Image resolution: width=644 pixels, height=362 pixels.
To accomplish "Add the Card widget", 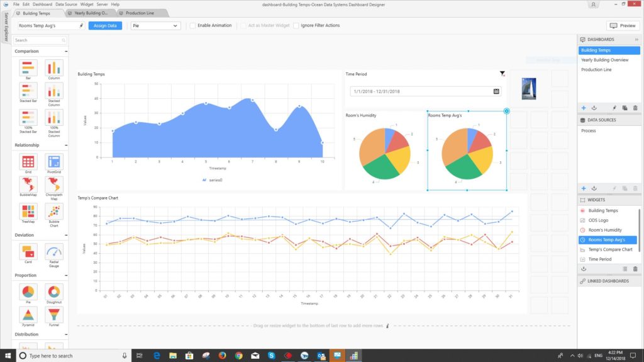I will pos(28,252).
